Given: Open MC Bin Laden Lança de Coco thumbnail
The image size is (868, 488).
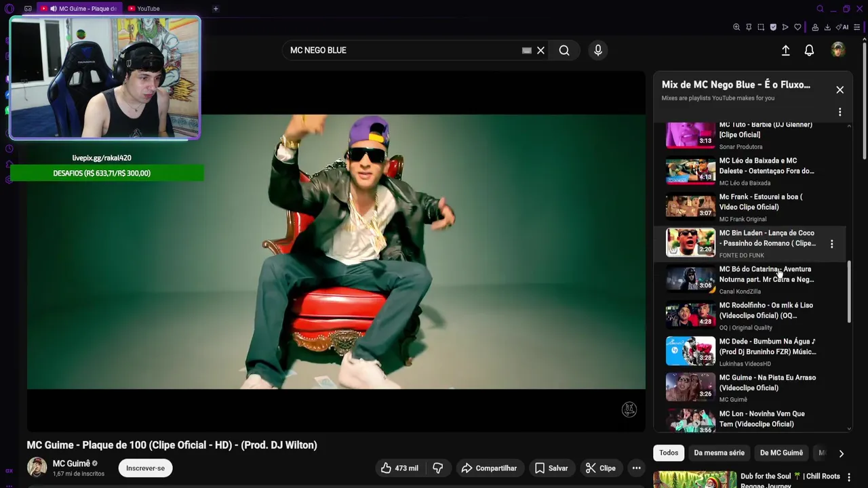Looking at the screenshot, I should pyautogui.click(x=690, y=243).
